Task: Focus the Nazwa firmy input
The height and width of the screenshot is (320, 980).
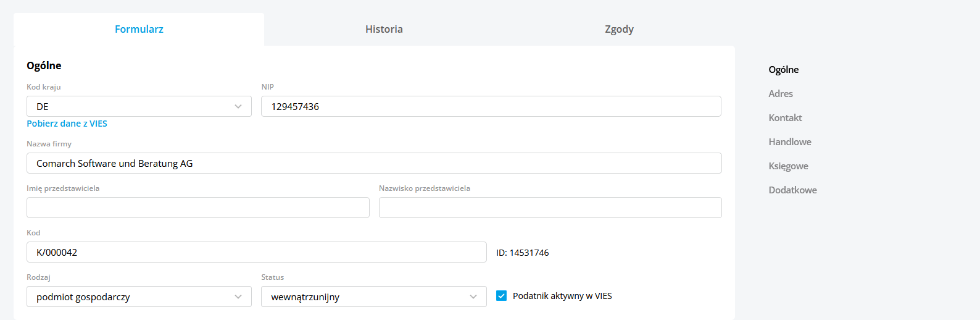Action: click(374, 163)
